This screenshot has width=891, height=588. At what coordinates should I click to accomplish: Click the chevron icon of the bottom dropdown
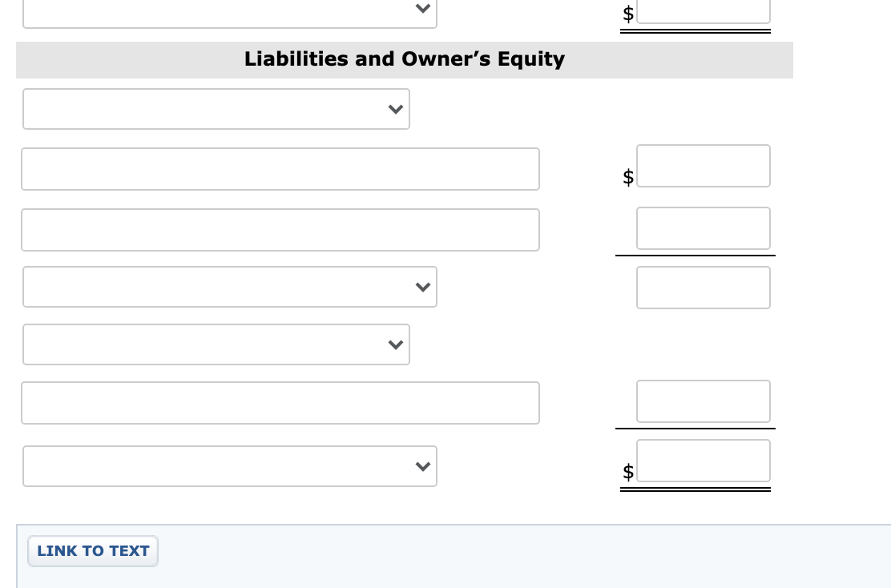[x=422, y=466]
